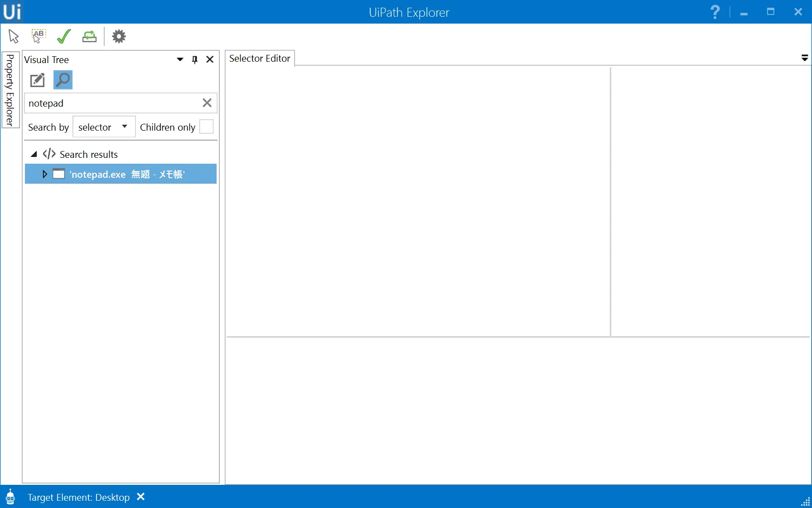The image size is (812, 508).
Task: Click the robot icon in status bar
Action: pos(10,497)
